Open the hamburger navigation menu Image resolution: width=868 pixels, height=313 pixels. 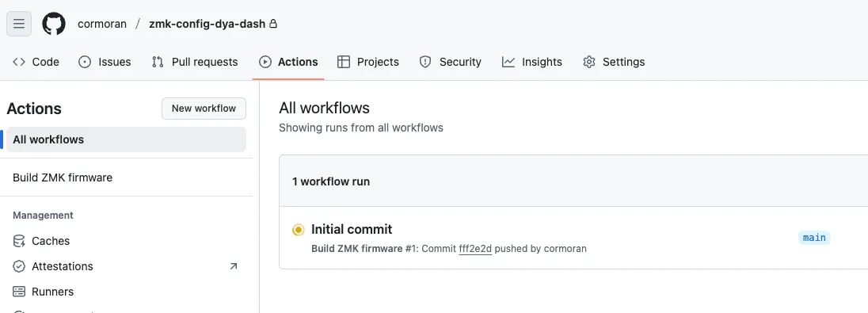(x=19, y=24)
